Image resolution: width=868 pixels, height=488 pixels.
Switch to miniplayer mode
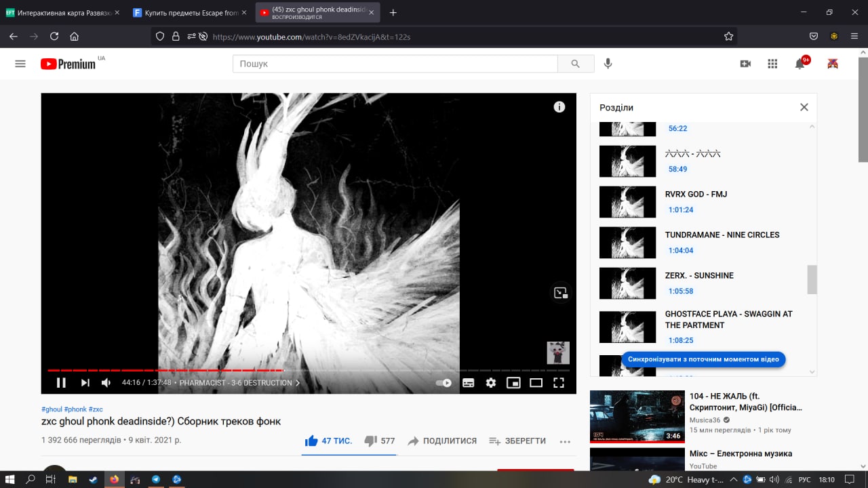(x=513, y=383)
